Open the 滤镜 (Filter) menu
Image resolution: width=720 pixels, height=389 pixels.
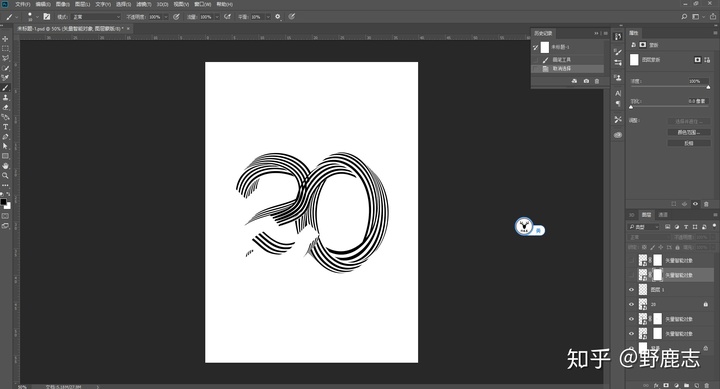tap(144, 4)
